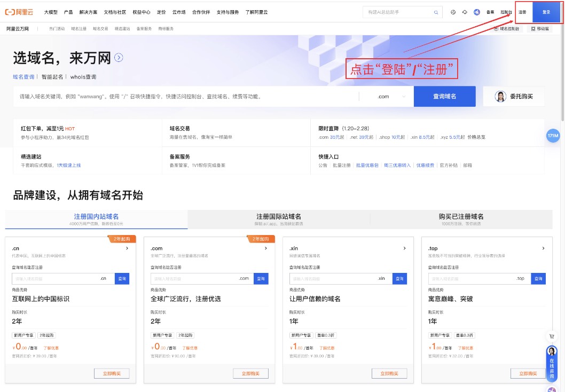Viewport: 565px width, 392px height.
Task: Open the 大模型 menu
Action: 51,12
